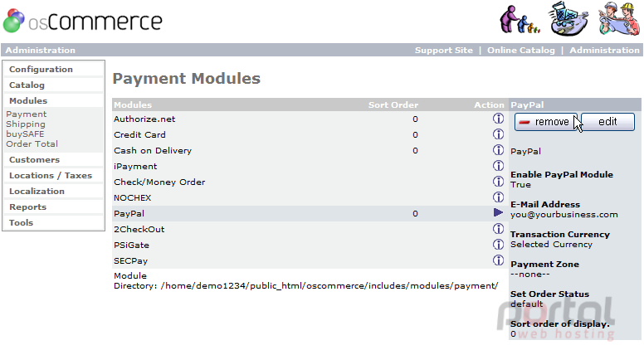Image resolution: width=644 pixels, height=350 pixels.
Task: Select the iPayment module row
Action: pyautogui.click(x=310, y=166)
